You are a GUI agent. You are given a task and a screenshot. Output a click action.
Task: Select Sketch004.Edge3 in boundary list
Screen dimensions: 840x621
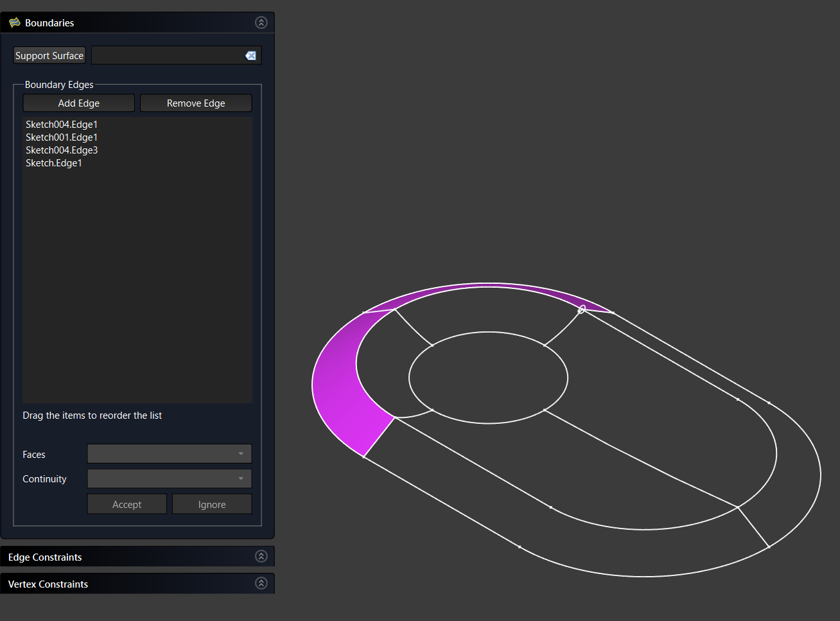[62, 150]
